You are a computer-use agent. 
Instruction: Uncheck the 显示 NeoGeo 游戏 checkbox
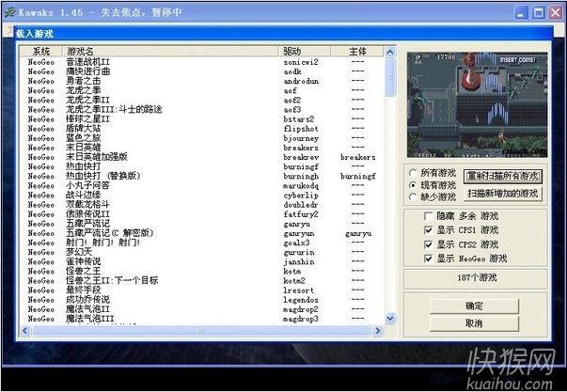[x=429, y=258]
